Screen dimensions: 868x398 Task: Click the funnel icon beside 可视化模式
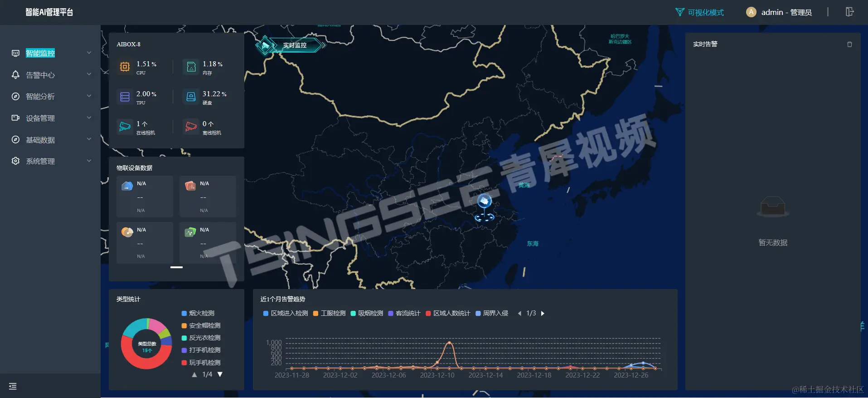coord(679,12)
